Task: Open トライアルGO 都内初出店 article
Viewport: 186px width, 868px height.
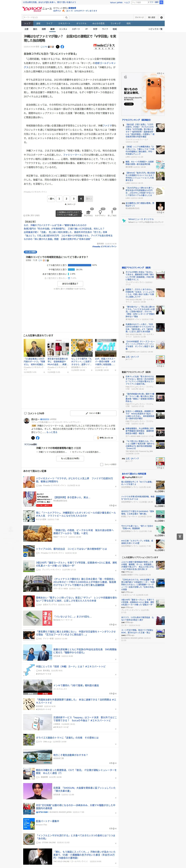Action: (x=71, y=549)
